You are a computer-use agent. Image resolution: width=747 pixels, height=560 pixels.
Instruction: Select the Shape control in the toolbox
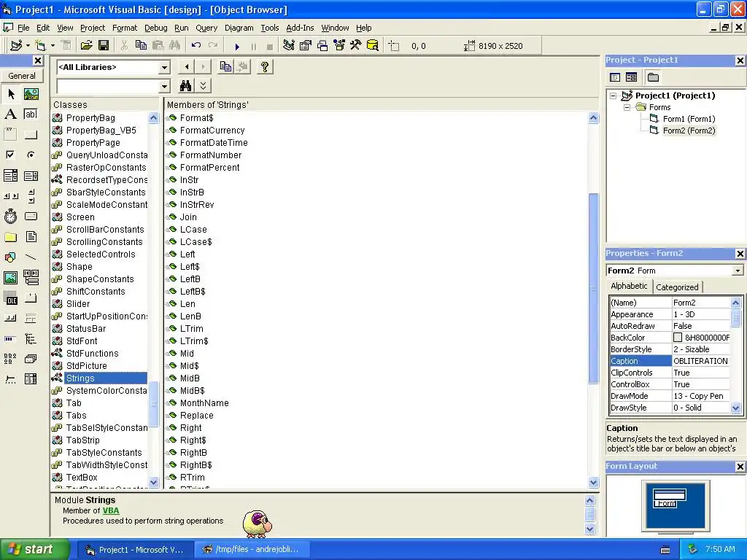pos(10,257)
